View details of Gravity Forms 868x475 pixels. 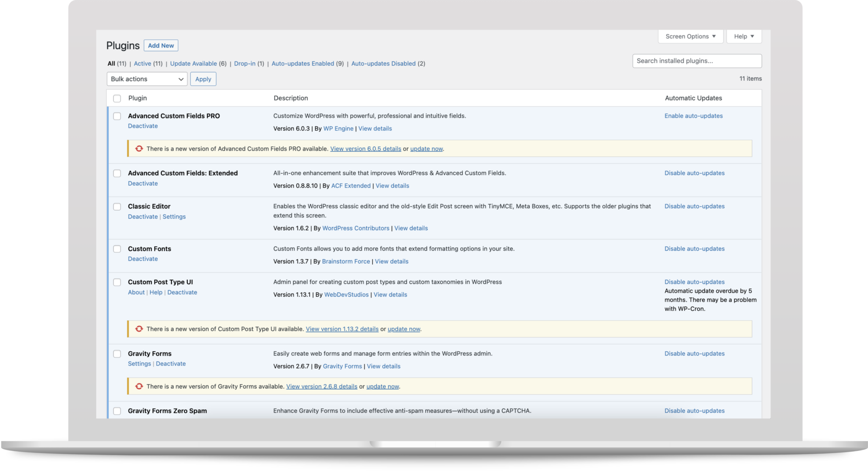coord(384,366)
